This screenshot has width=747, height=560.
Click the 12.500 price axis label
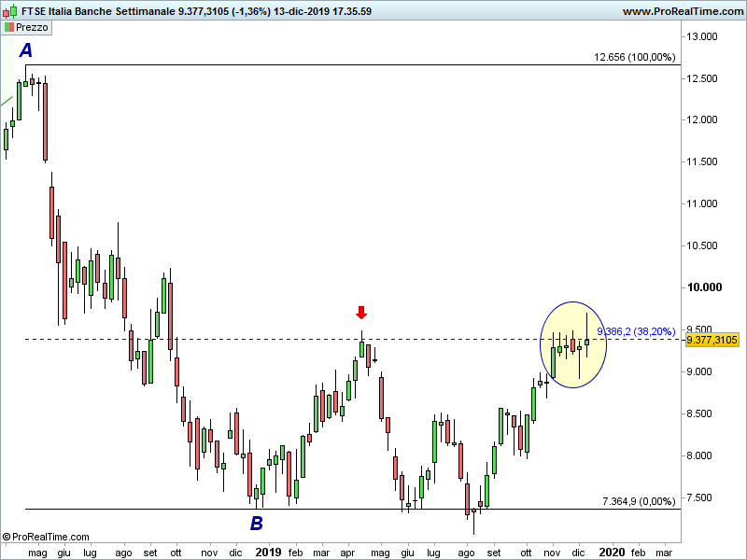pyautogui.click(x=702, y=78)
